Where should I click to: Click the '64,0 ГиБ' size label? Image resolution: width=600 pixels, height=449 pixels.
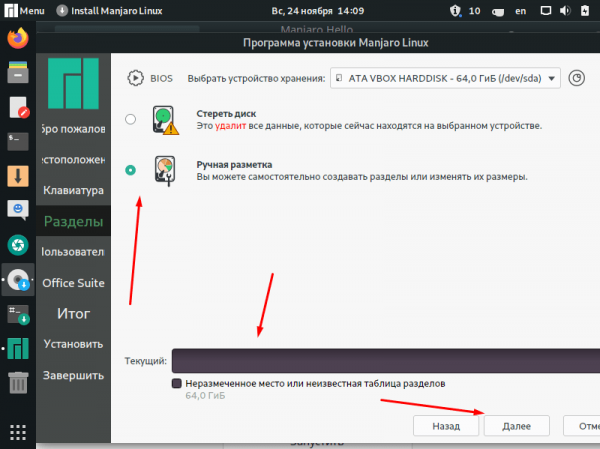coord(205,395)
